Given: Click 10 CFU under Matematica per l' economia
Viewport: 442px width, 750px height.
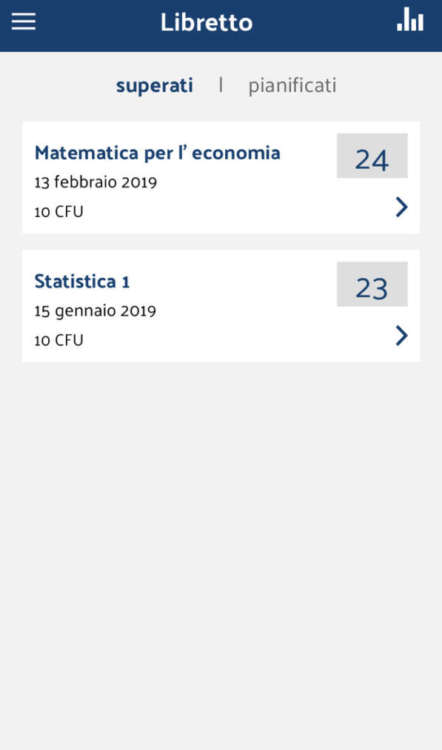Looking at the screenshot, I should pos(59,212).
